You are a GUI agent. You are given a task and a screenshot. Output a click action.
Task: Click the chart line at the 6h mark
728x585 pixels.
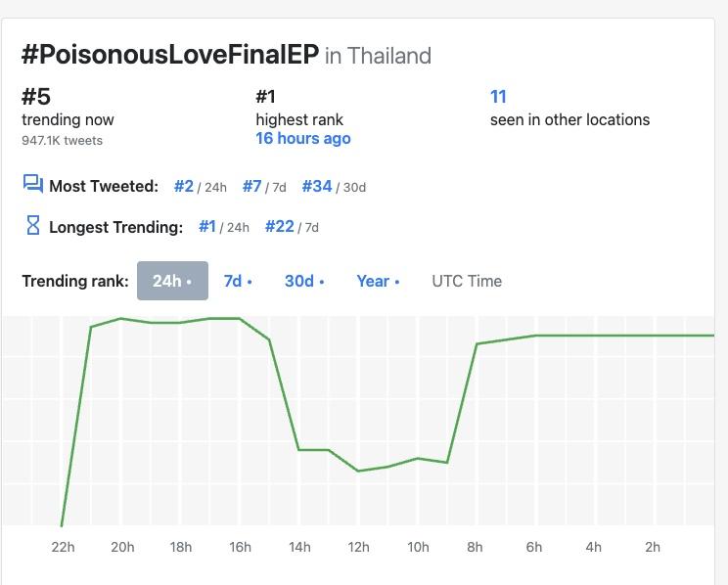tap(535, 336)
